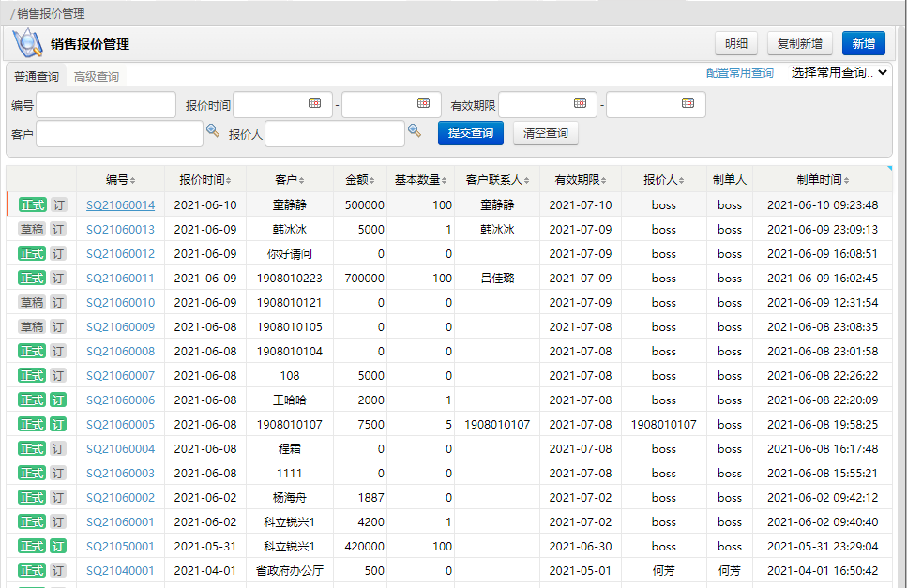Switch to the 普通查询 tab

click(37, 76)
